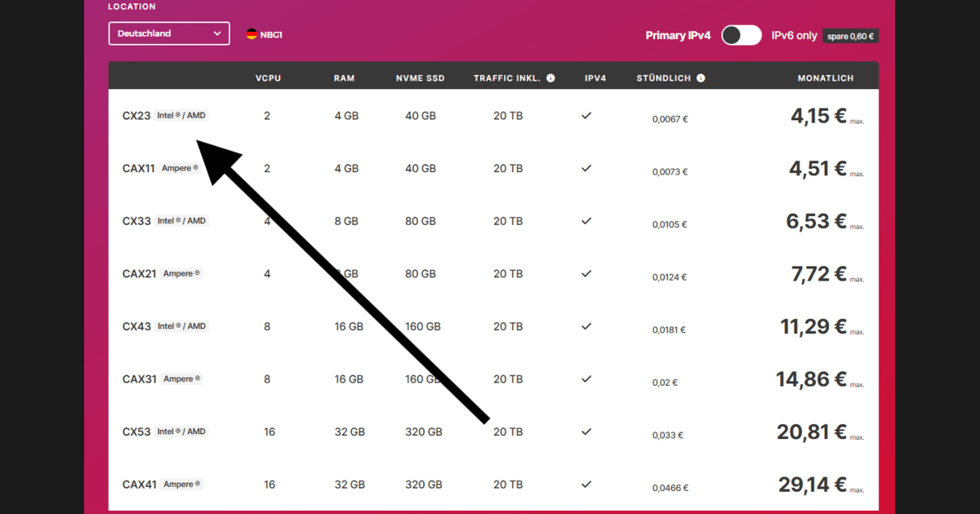This screenshot has width=980, height=514.
Task: Select the CAX21 server plan name
Action: (x=140, y=274)
